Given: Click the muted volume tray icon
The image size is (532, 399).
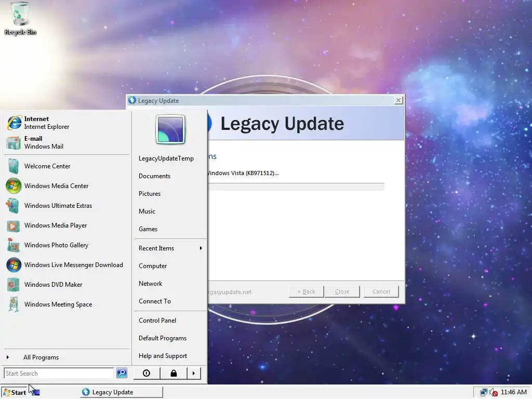Looking at the screenshot, I should click(494, 393).
